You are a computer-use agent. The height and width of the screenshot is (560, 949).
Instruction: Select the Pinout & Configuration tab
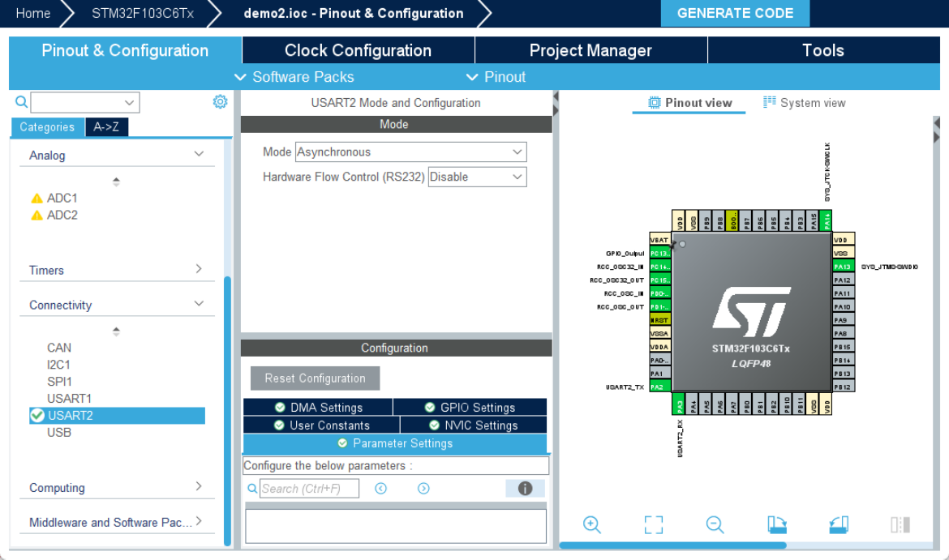125,50
